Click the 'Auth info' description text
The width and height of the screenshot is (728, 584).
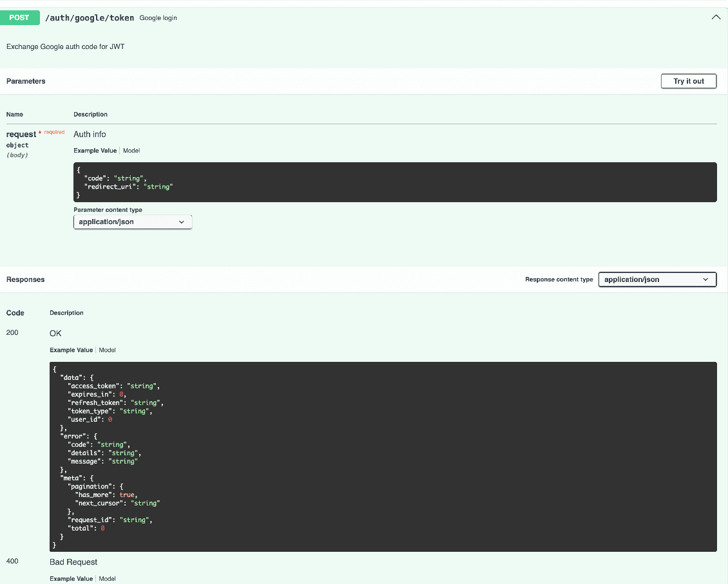90,134
